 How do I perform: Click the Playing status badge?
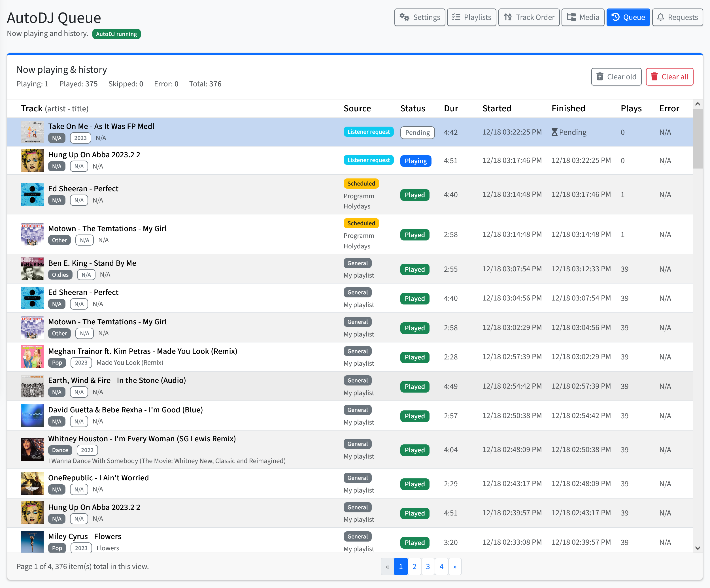pos(416,161)
